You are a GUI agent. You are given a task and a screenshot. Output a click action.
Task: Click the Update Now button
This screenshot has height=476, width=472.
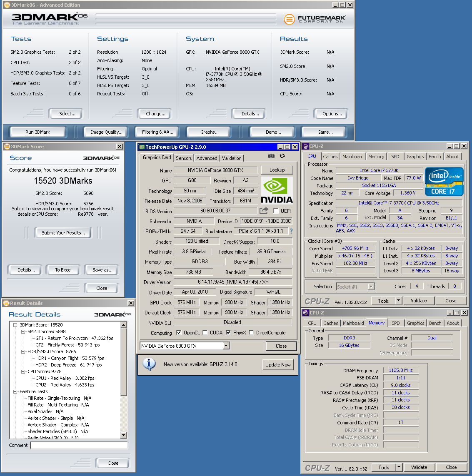coord(278,364)
